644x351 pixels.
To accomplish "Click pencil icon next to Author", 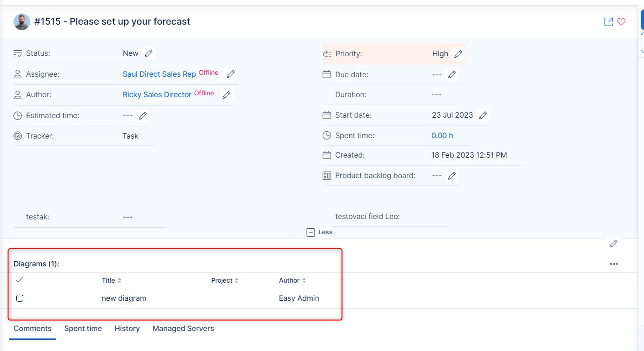I will click(x=226, y=95).
